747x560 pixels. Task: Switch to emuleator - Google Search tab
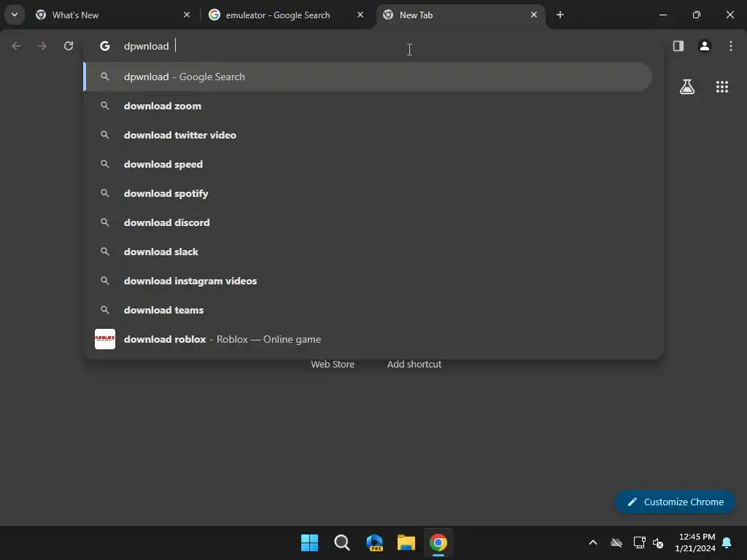(286, 15)
